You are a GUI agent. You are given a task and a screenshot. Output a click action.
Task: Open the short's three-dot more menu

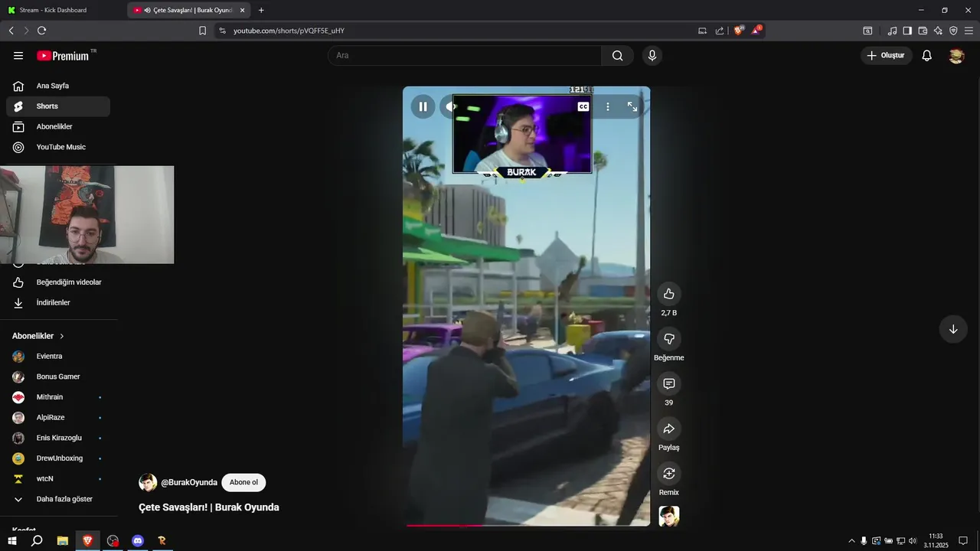click(608, 106)
